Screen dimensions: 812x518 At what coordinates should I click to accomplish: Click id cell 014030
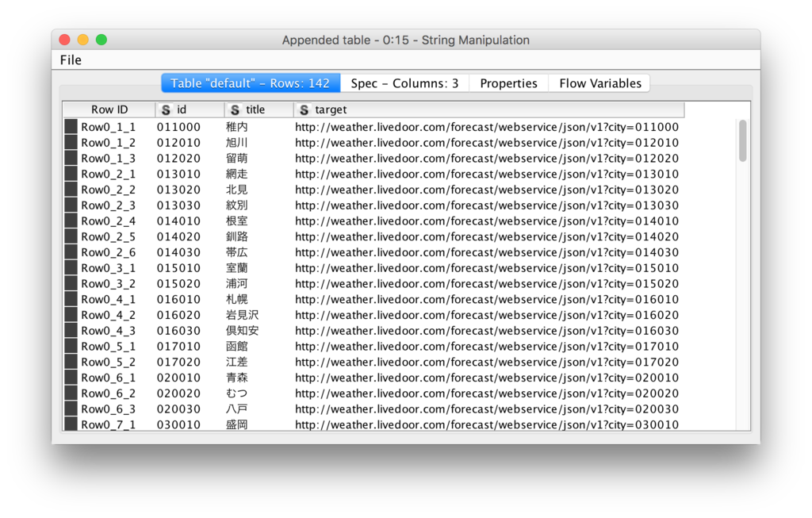click(178, 252)
